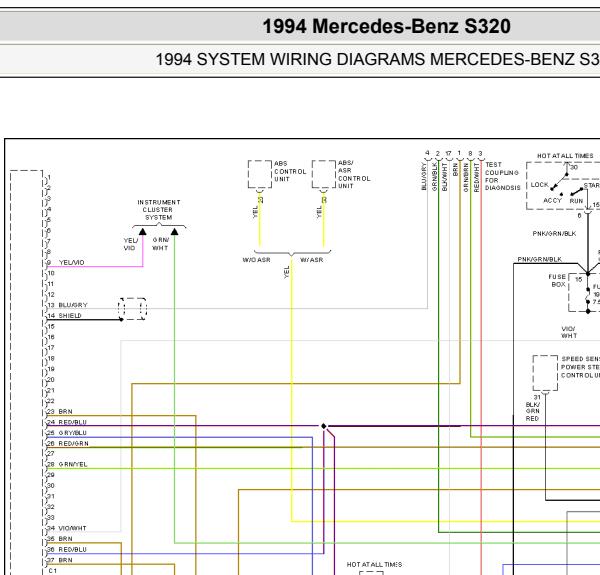Screen dimensions: 600x575
Task: Click the 'ACCY' ignition position label
Action: tap(553, 200)
